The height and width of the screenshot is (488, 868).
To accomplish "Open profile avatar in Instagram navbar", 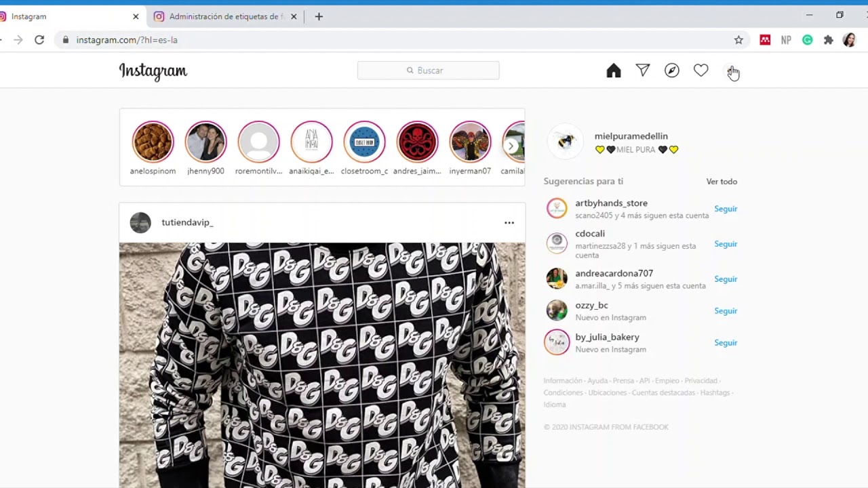I will (730, 70).
